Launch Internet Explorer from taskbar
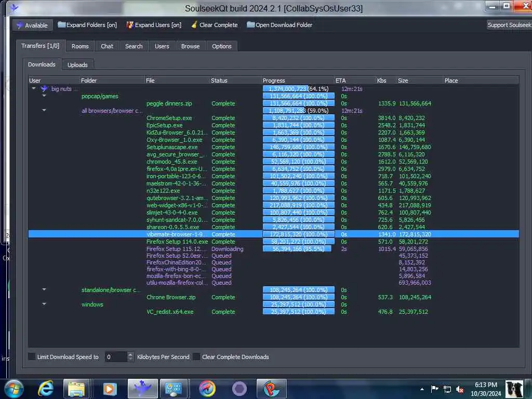The image size is (532, 399). click(x=46, y=389)
